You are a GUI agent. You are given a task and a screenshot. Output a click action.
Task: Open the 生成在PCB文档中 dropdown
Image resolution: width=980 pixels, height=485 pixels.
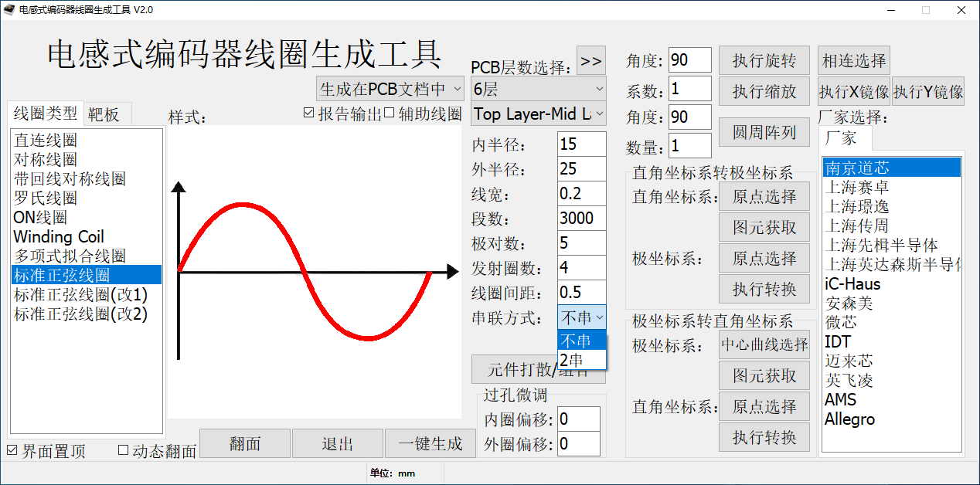pos(390,89)
